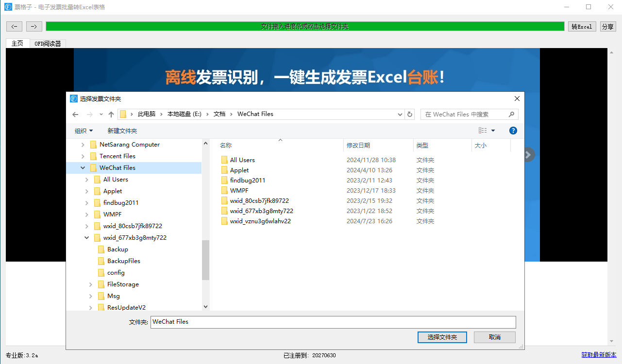Select Applet folder in file list
This screenshot has width=622, height=364.
click(239, 170)
